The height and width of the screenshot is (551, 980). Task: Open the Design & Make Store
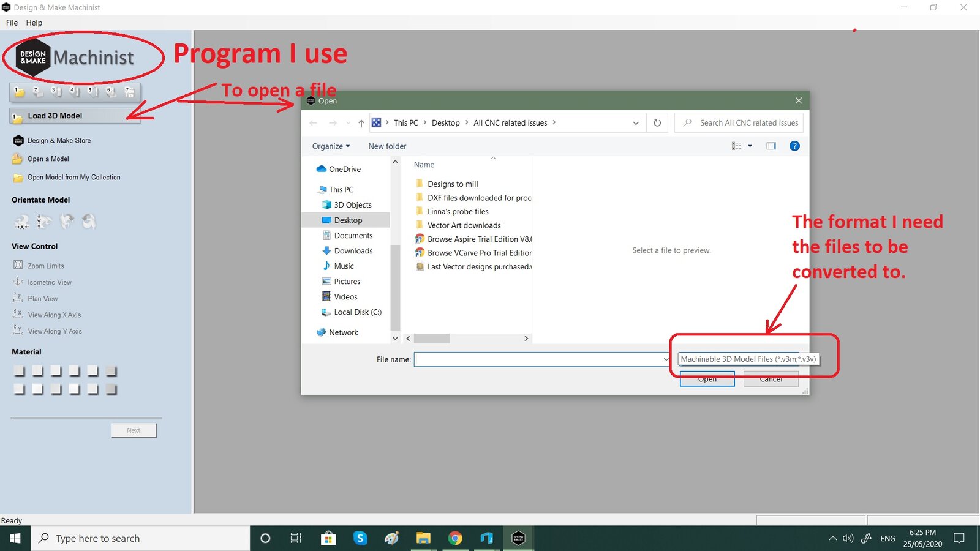tap(58, 141)
